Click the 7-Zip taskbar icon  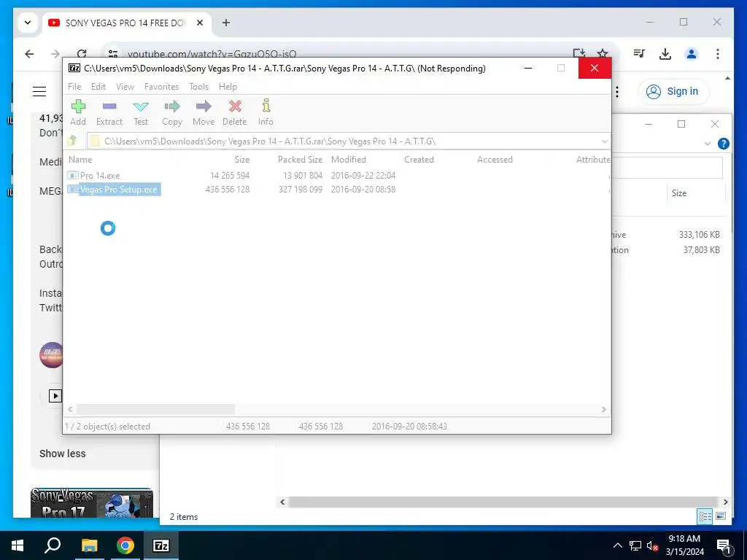pos(160,545)
